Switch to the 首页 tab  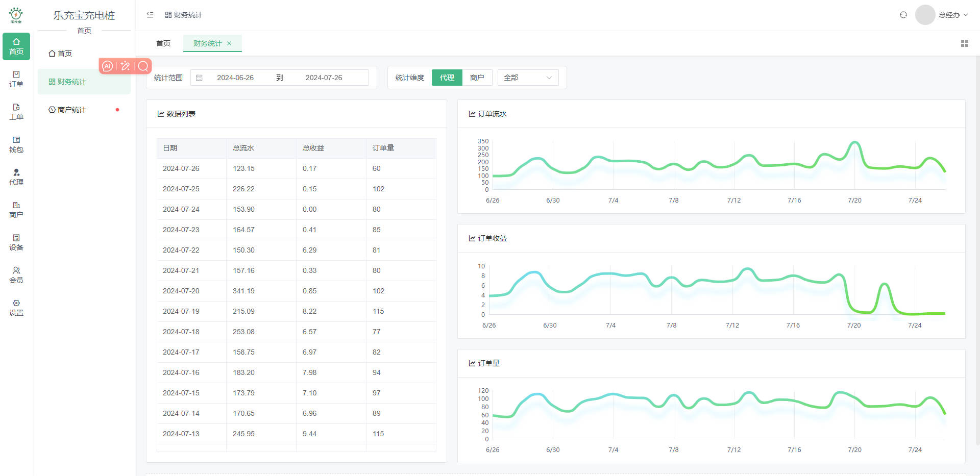(x=163, y=43)
